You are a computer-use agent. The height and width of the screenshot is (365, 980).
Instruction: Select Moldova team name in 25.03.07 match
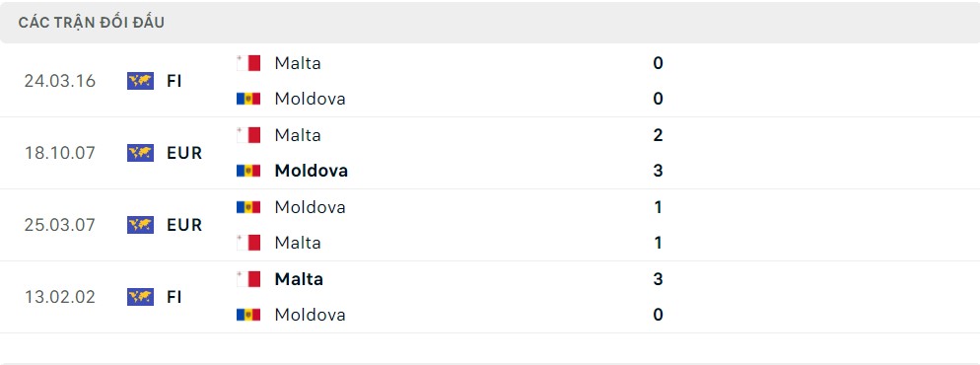310,207
